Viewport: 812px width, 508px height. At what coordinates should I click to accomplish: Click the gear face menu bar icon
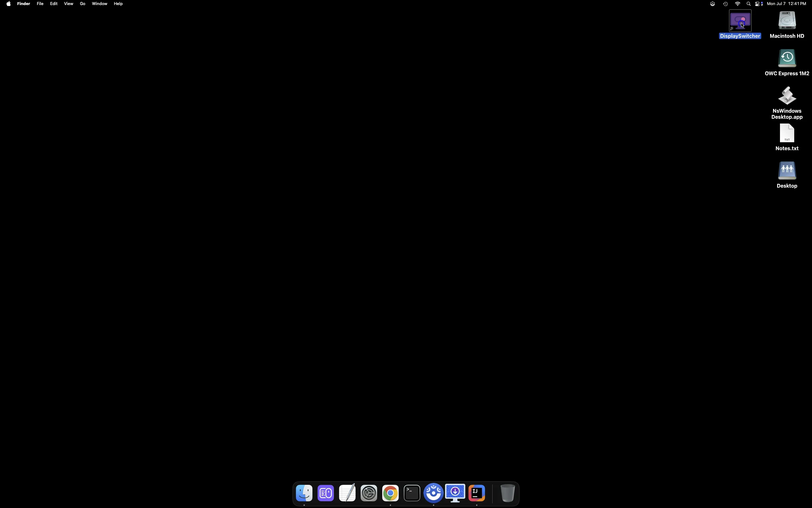coord(713,4)
